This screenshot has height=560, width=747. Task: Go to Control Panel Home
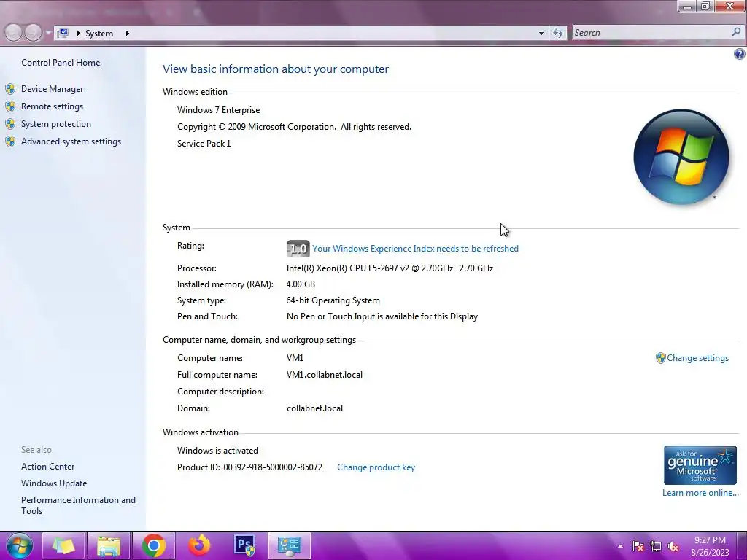[61, 63]
